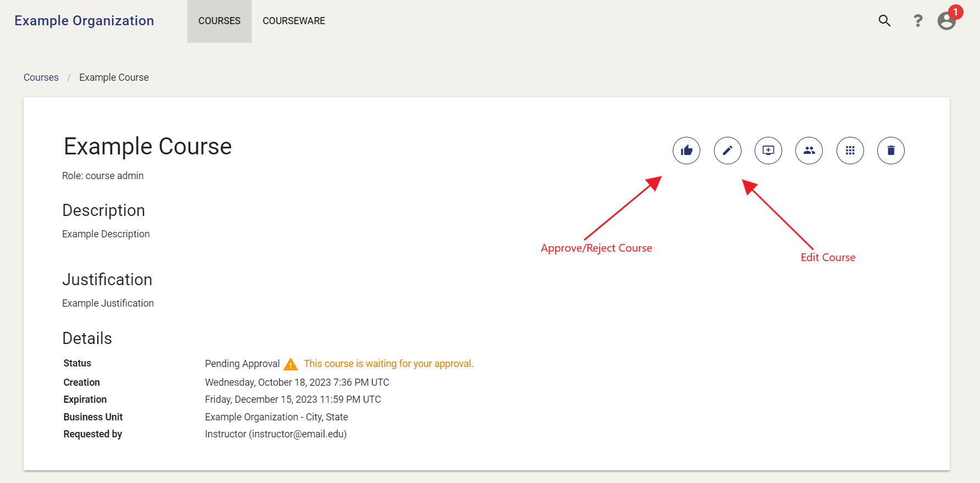980x483 pixels.
Task: Click the Example Organization site title
Action: click(x=84, y=21)
